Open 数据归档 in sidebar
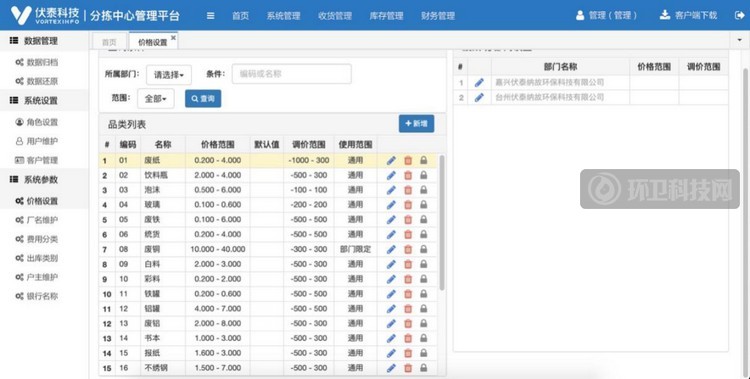Viewport: 750px width, 379px height. [37, 62]
